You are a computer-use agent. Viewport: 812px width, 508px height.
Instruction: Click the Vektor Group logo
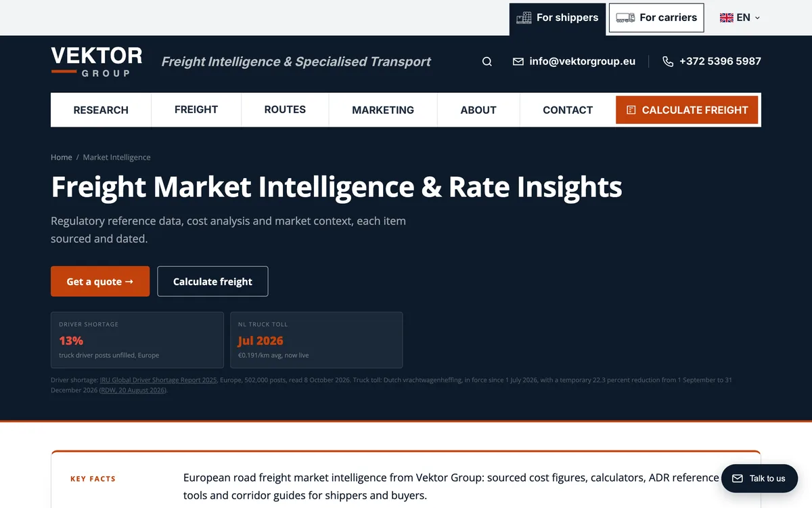(97, 62)
